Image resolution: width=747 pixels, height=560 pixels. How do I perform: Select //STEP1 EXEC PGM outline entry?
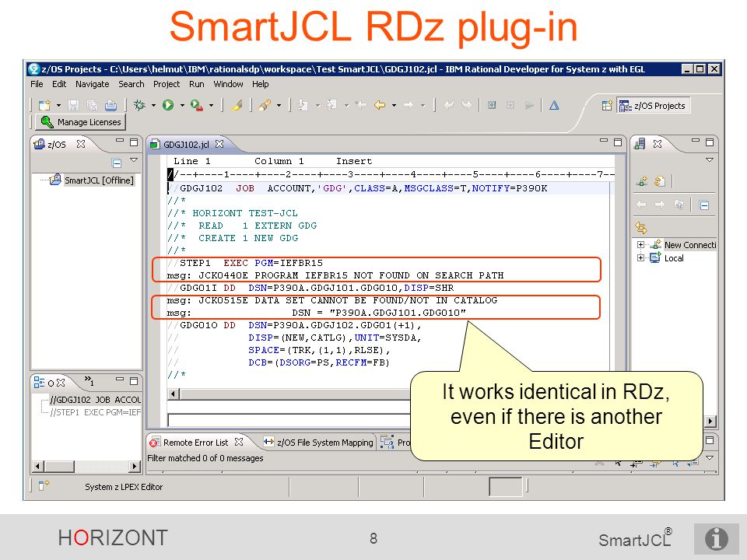(95, 412)
